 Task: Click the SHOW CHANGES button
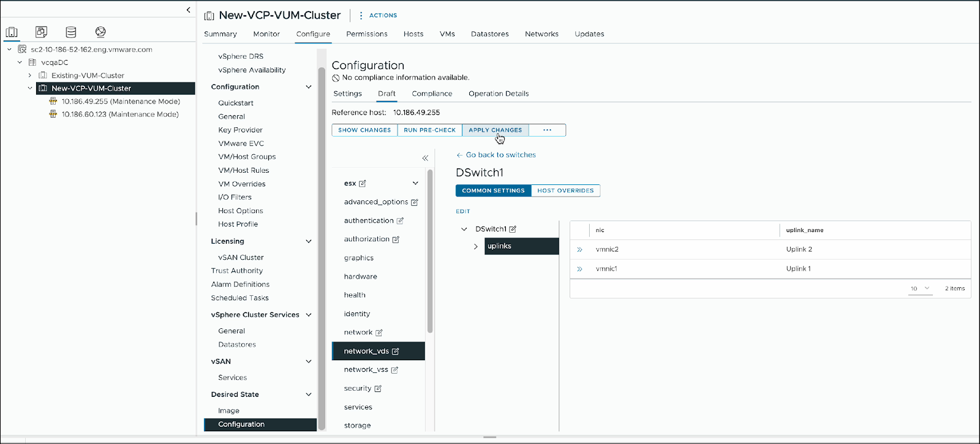364,130
